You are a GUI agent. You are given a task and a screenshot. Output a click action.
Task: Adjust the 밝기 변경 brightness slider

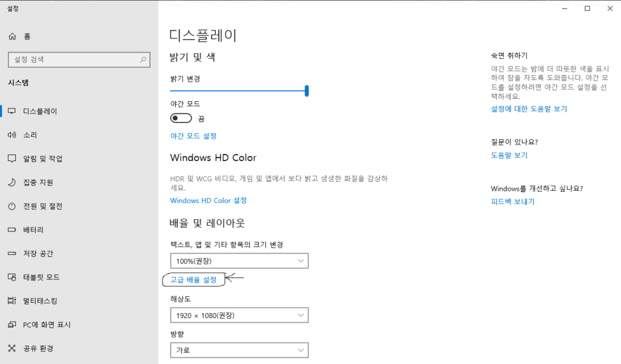point(307,90)
